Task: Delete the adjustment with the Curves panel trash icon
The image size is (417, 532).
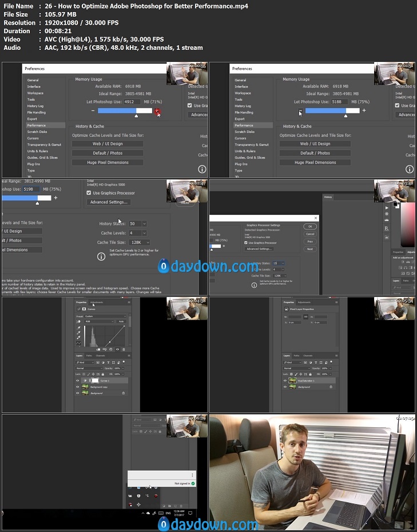Action: coord(124,349)
